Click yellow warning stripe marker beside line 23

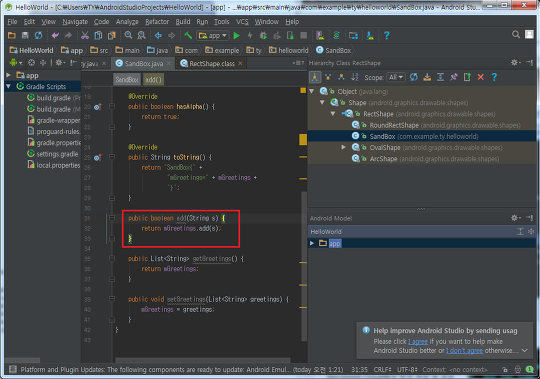click(303, 140)
